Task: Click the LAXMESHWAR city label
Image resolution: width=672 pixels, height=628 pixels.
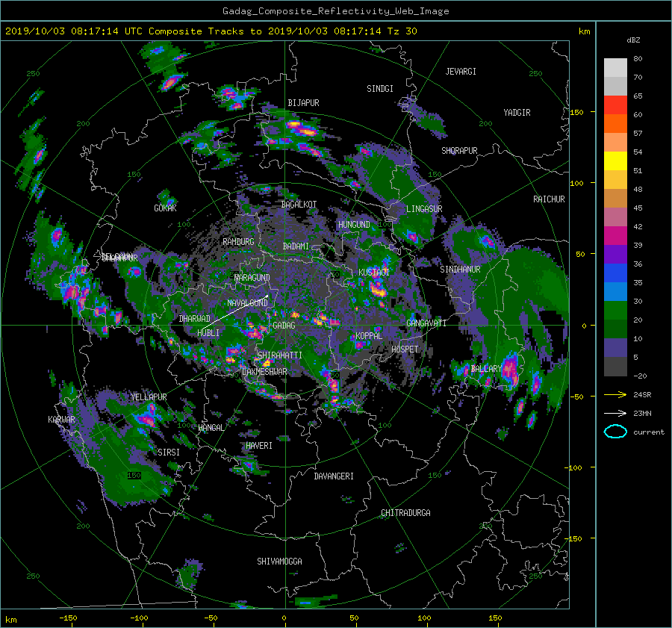Action: coord(264,372)
